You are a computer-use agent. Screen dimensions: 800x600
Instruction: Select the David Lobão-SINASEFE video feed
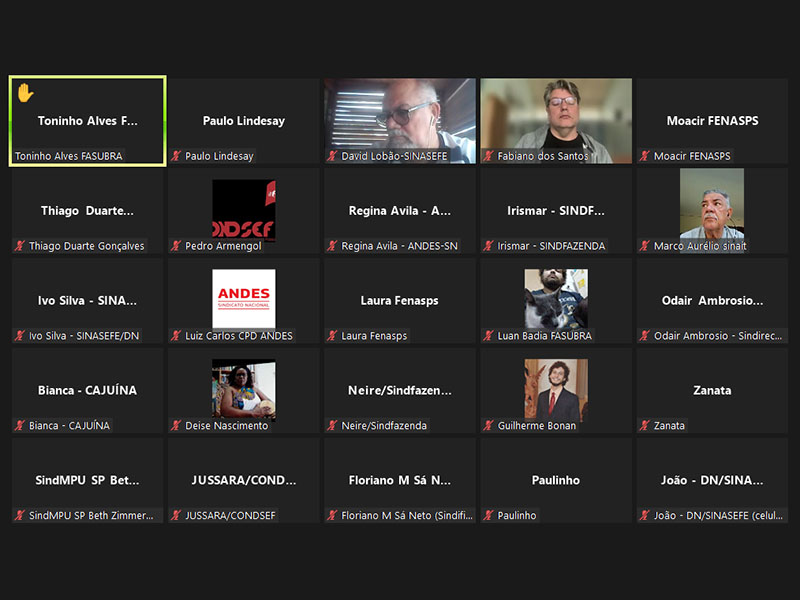(400, 115)
